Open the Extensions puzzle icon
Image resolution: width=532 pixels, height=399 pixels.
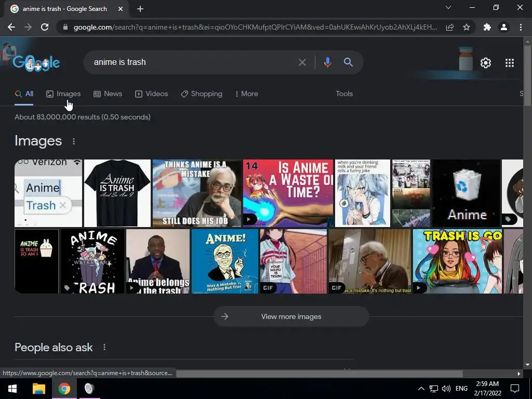click(x=487, y=27)
